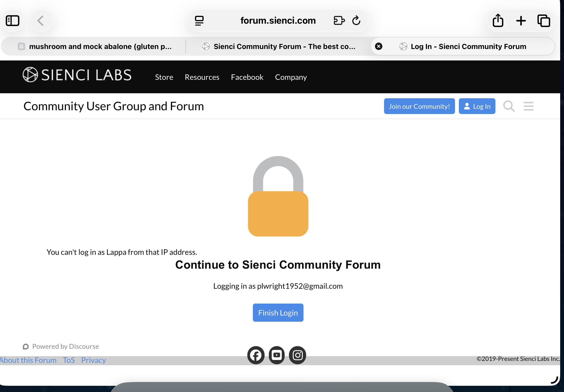Screen dimensions: 564x392
Task: Open the Facebook nav link
Action: coord(247,77)
